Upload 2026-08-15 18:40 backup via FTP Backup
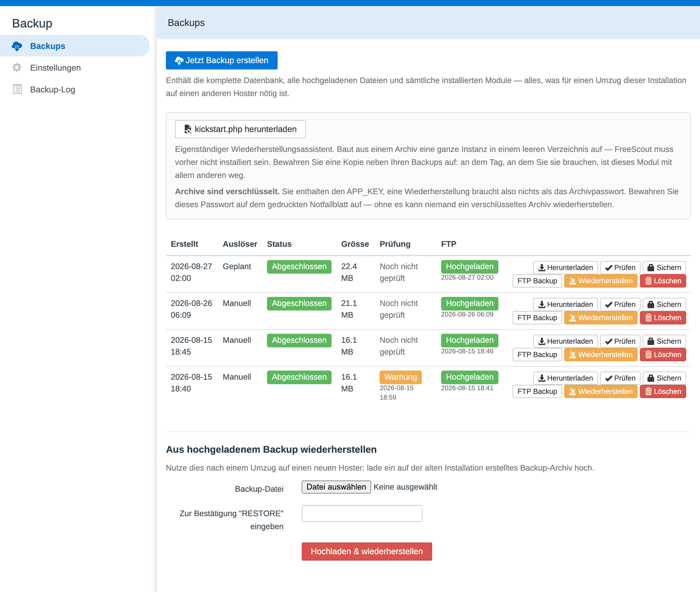Viewport: 700px width, 592px height. click(x=537, y=391)
